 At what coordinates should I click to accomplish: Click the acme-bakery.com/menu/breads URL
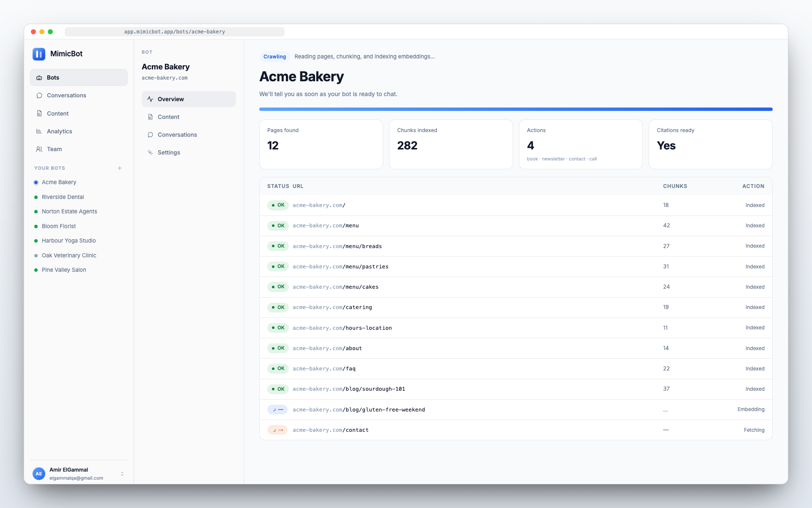pyautogui.click(x=337, y=246)
